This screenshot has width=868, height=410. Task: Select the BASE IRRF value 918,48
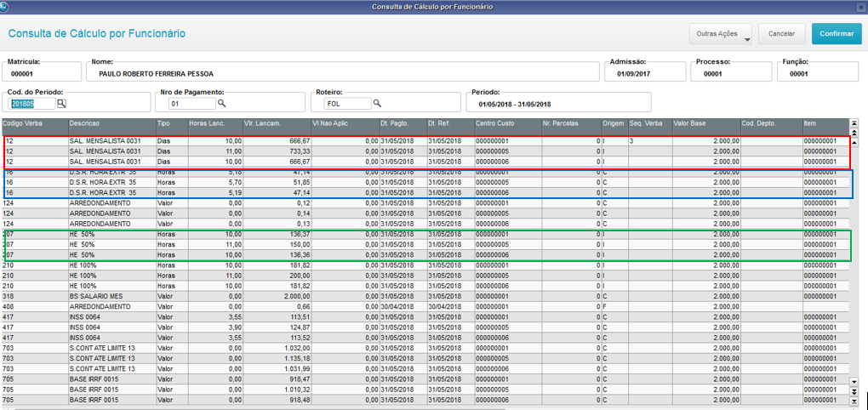[277, 400]
